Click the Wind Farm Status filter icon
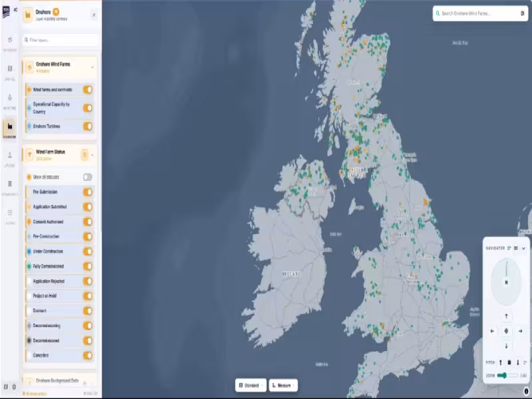This screenshot has width=532, height=399. tap(29, 155)
